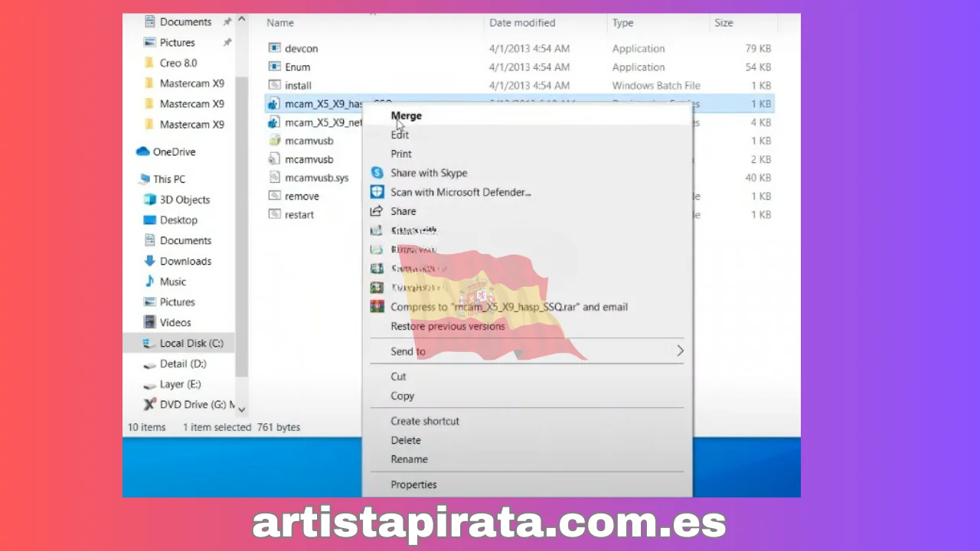Click the '79 KB' size cell
Screen dimensions: 980x551
coord(758,48)
